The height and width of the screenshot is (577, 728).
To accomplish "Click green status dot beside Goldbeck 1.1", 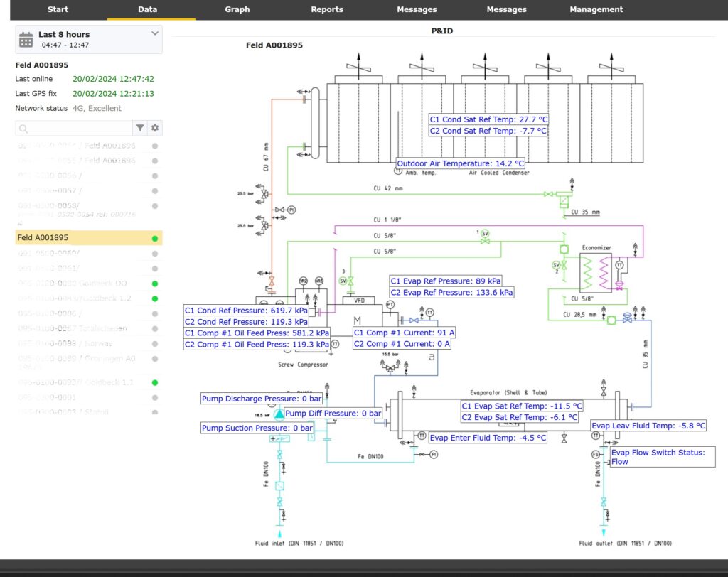I will point(155,382).
